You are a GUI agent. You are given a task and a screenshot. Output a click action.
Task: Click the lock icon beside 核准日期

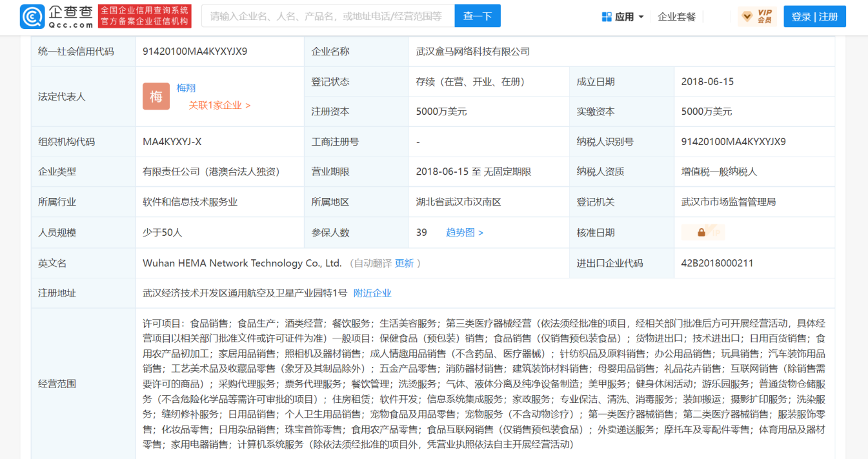tap(702, 233)
